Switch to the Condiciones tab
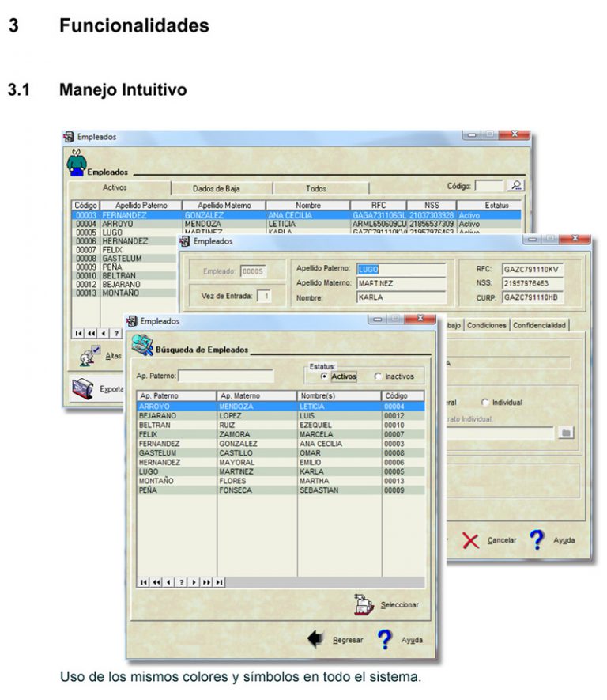 pyautogui.click(x=486, y=325)
